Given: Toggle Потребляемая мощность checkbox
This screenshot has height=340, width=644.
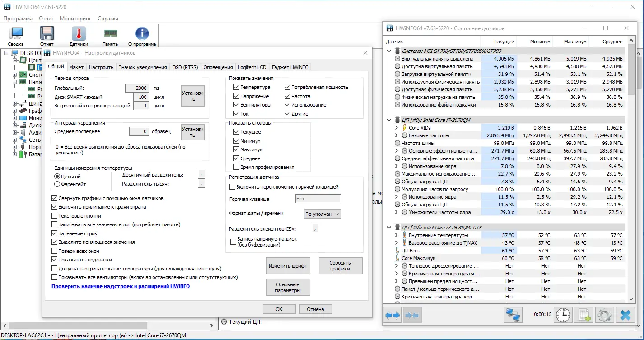Looking at the screenshot, I should click(x=288, y=87).
